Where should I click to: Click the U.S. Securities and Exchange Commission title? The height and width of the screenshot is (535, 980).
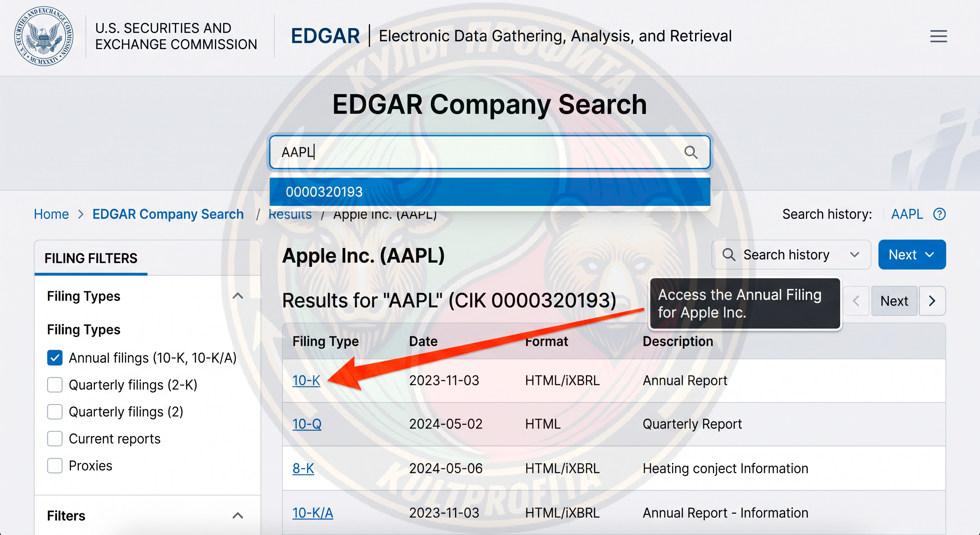pos(176,36)
